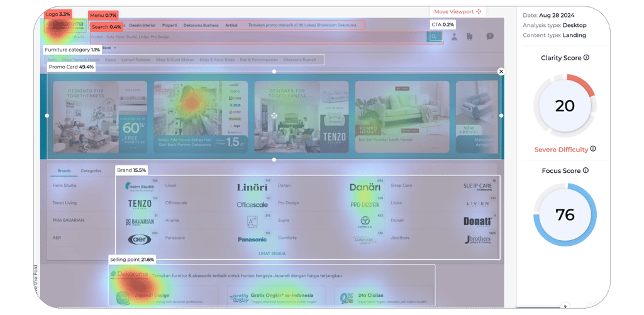Image resolution: width=644 pixels, height=315 pixels.
Task: Click the LIHAT SEMUA link
Action: (x=272, y=253)
